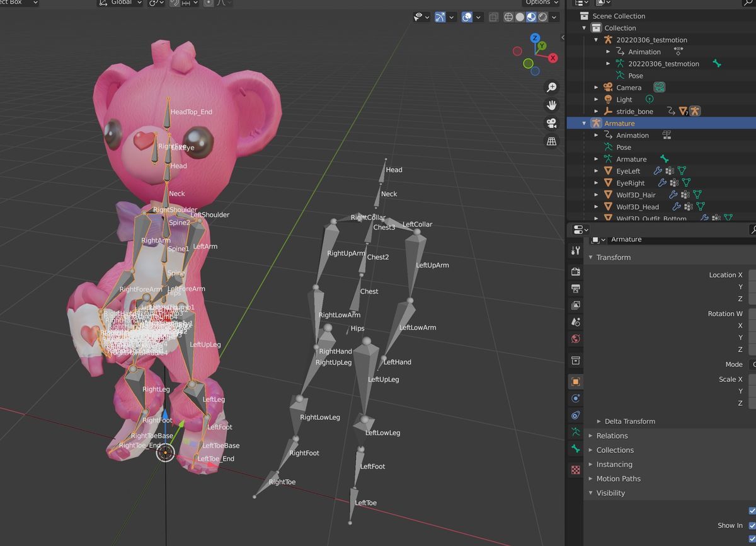Select the stride_bone object in the outliner
This screenshot has height=546, width=756.
[634, 111]
